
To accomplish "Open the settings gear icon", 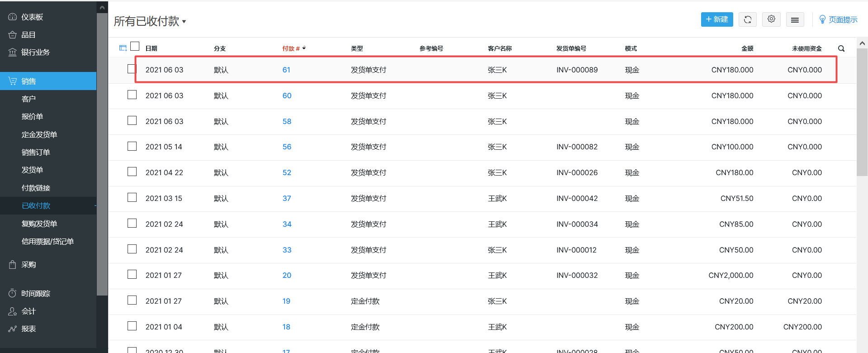I will pyautogui.click(x=771, y=19).
